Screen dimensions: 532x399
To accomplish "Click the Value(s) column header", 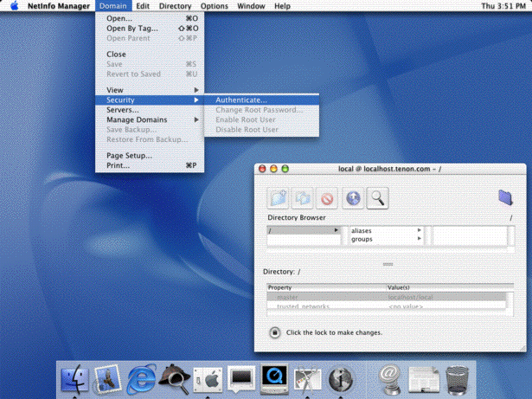I will coord(450,287).
